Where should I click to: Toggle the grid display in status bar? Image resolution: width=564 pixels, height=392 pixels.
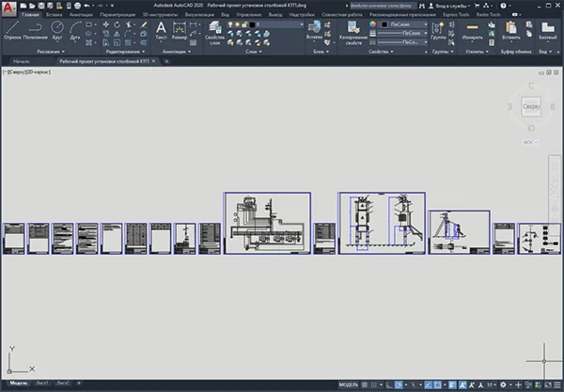coord(365,385)
